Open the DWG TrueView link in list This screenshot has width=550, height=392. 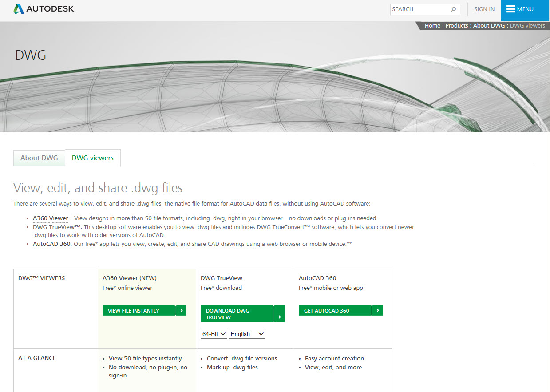(x=57, y=227)
